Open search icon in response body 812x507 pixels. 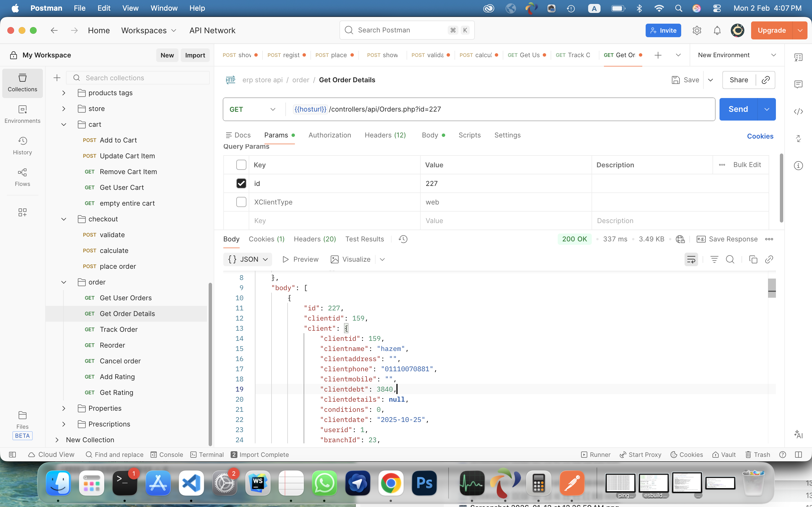(730, 259)
